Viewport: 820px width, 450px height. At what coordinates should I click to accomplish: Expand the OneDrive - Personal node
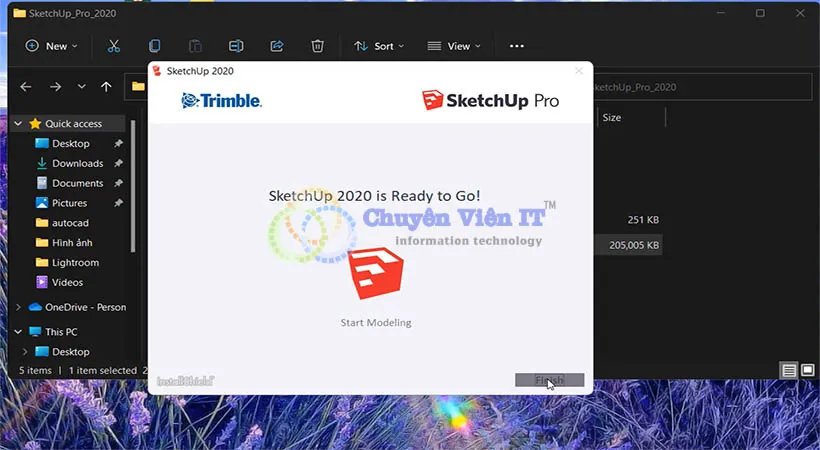pos(18,307)
